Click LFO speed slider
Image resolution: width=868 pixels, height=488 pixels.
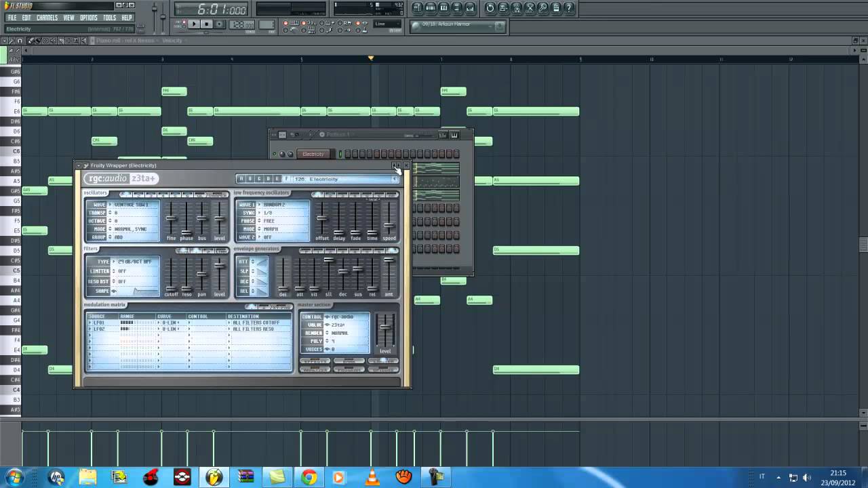pyautogui.click(x=389, y=225)
